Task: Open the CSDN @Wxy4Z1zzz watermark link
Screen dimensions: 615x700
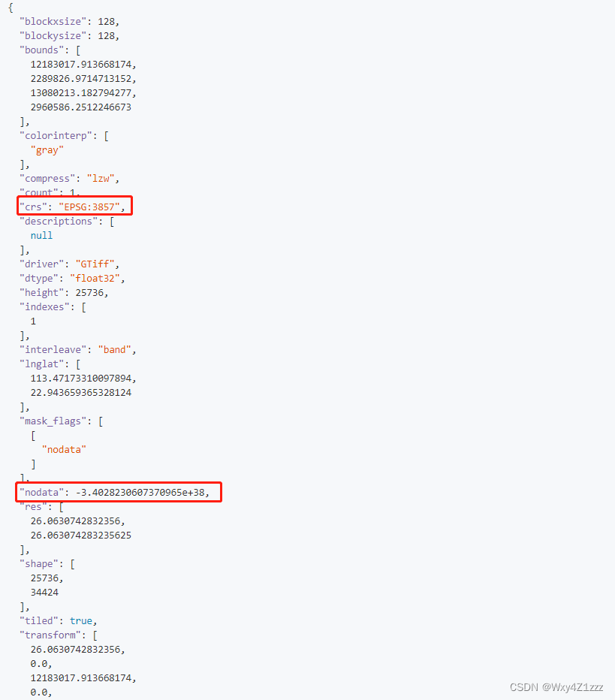Action: tap(557, 687)
